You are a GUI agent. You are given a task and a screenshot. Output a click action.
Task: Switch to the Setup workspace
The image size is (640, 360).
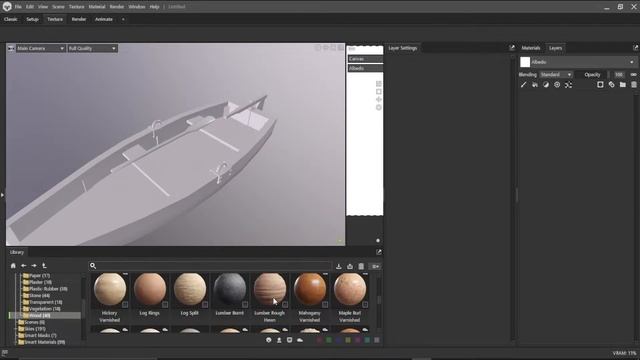[x=32, y=19]
